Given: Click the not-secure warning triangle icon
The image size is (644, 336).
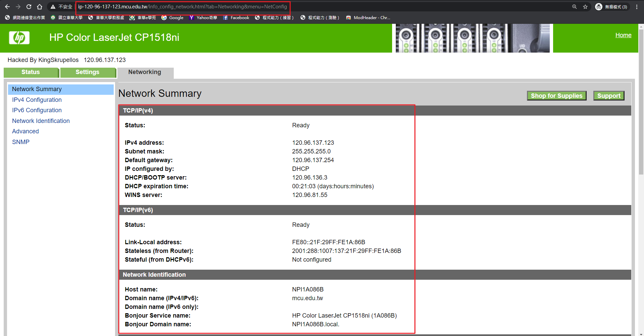Looking at the screenshot, I should coord(53,7).
